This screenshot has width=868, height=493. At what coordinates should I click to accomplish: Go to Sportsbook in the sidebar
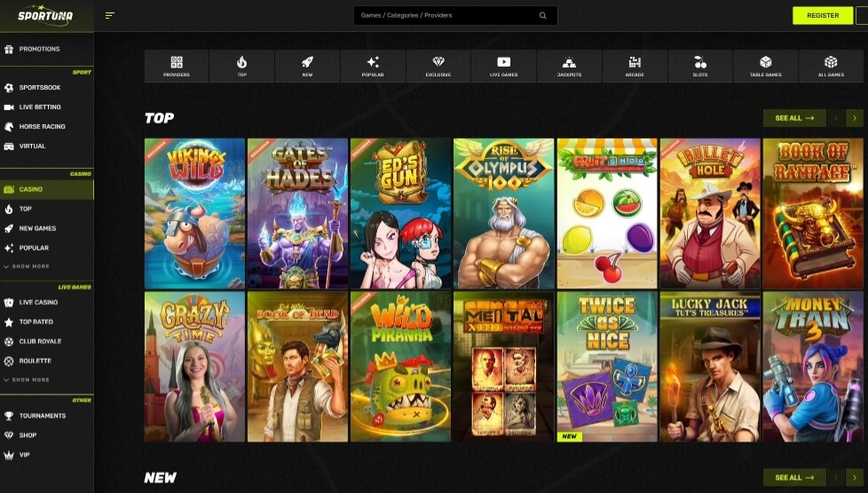tap(47, 88)
